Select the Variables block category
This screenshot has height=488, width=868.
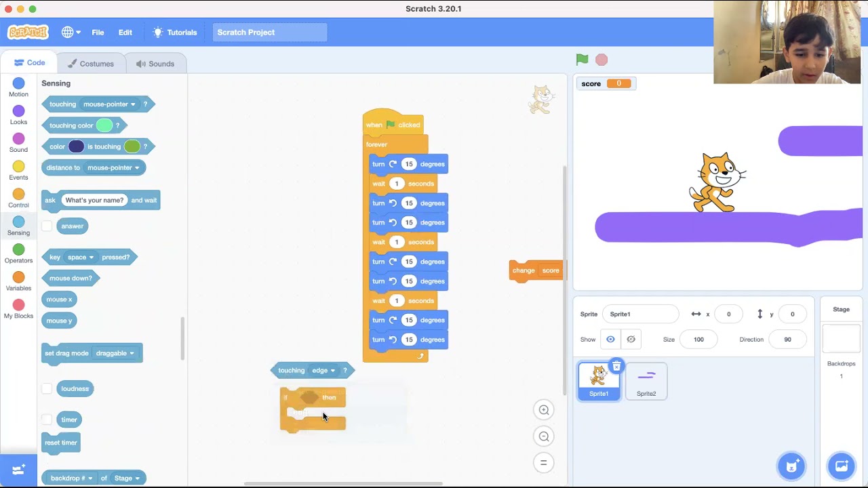pos(18,282)
